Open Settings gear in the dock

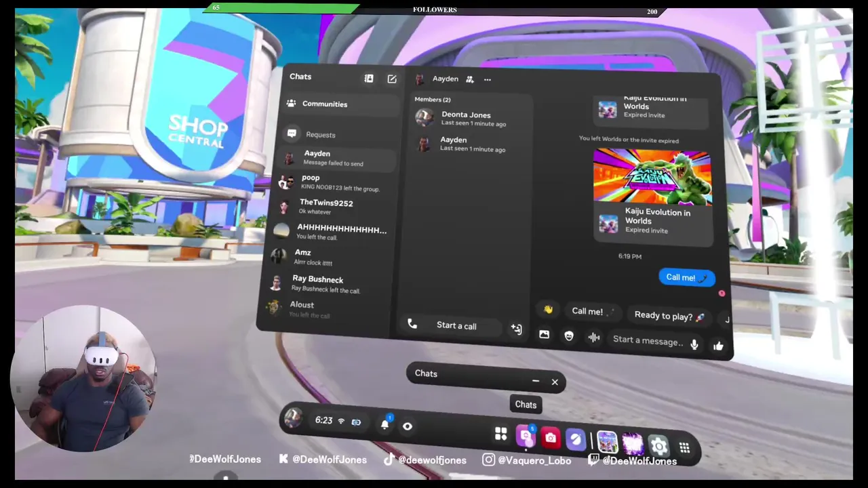point(658,445)
